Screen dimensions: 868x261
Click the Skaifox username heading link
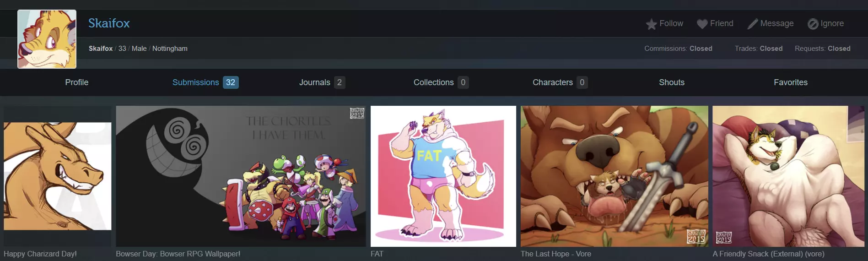tap(109, 23)
